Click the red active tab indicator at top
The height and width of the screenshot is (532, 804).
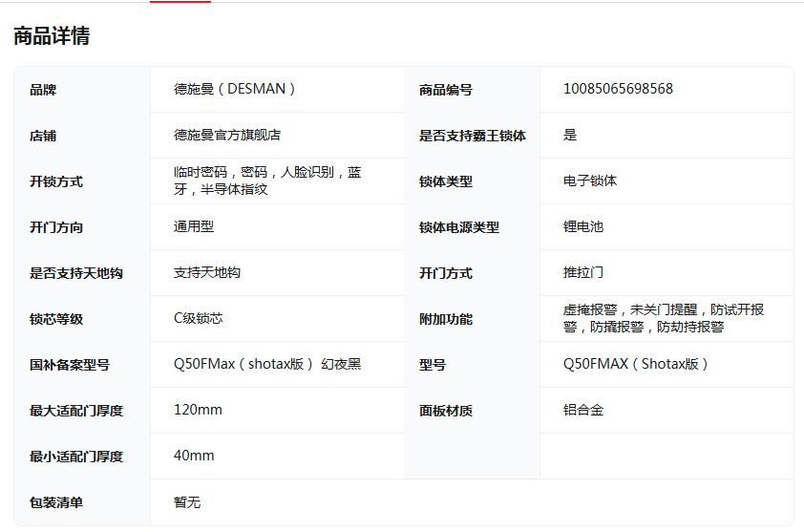tap(180, 2)
